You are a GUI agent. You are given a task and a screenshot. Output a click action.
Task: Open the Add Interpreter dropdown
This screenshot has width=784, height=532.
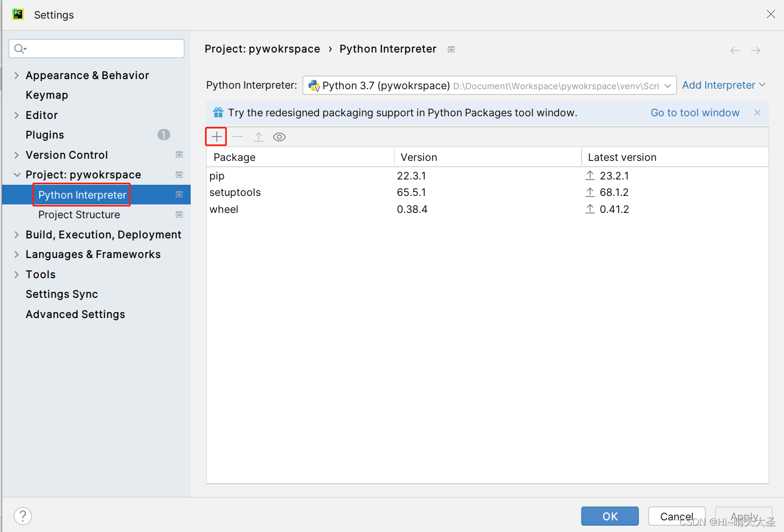click(x=723, y=85)
